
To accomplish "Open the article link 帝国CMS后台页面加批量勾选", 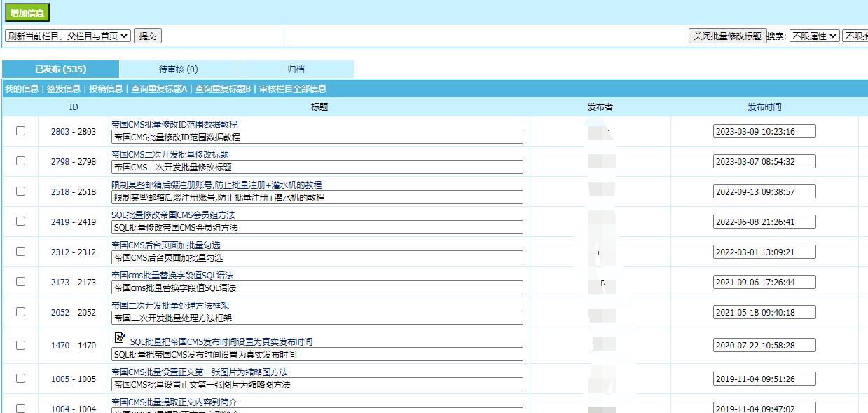I will (x=166, y=245).
